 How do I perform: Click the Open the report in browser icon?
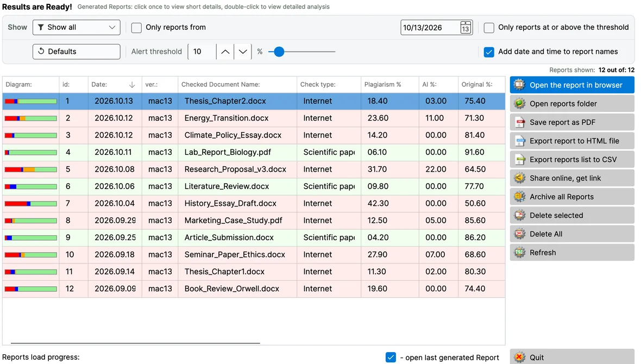click(519, 85)
